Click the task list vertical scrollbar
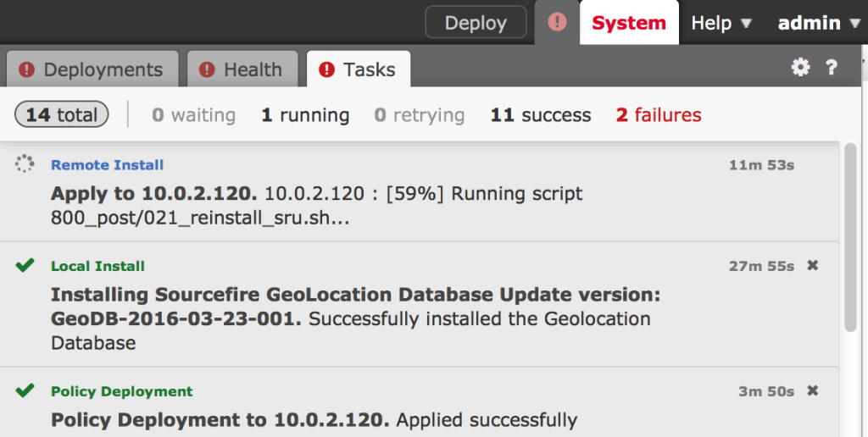Viewport: 868px width, 437px height. point(850,237)
